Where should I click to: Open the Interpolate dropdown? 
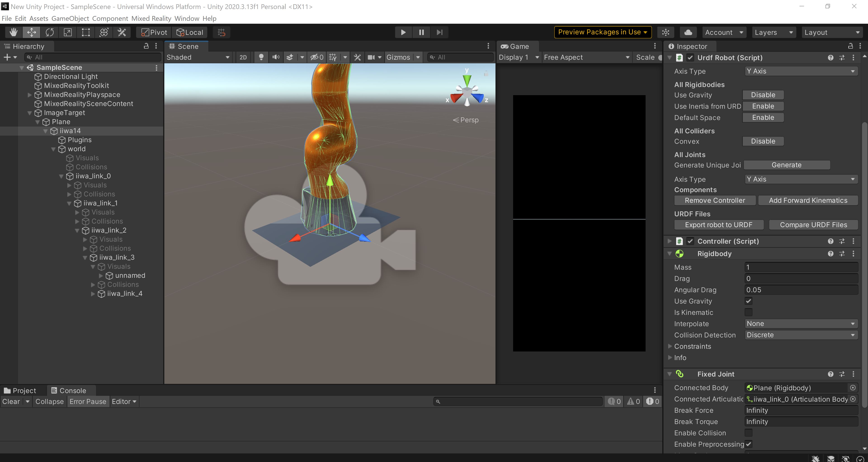[x=801, y=324]
